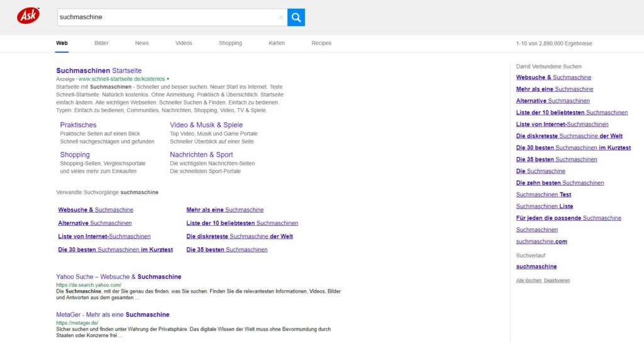Click the magnifier search button
Viewport: 644px width, 343px height.
pos(296,17)
